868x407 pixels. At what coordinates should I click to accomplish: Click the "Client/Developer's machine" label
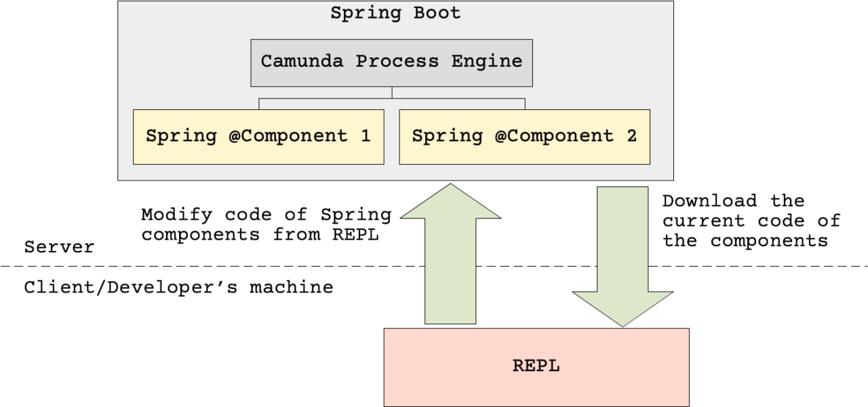(178, 287)
